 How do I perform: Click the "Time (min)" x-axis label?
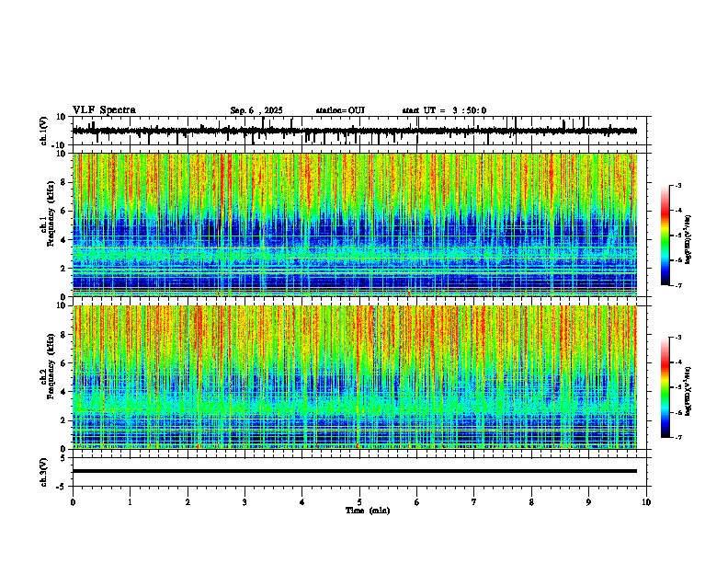click(x=368, y=511)
